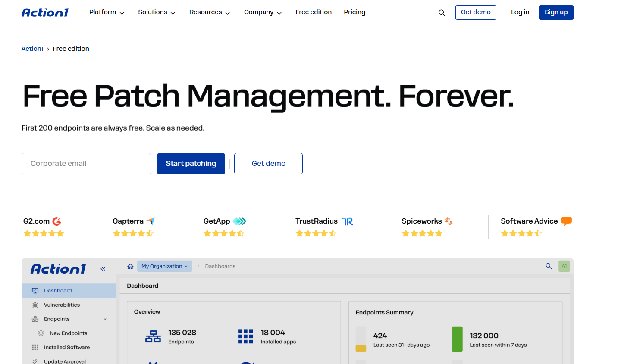Viewport: 618px width, 364px height.
Task: Click the TrustRadius TR logo icon
Action: 347,221
